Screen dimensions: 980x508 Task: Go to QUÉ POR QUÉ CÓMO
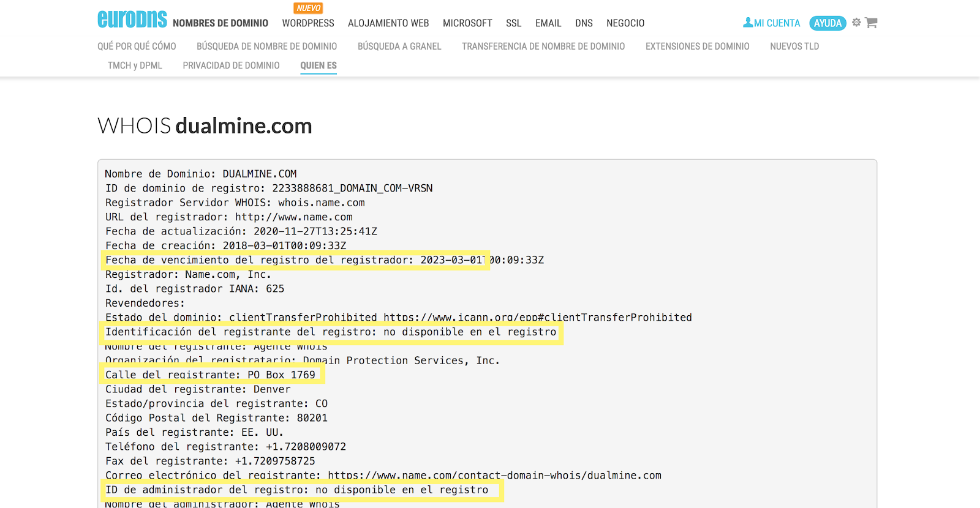pos(137,47)
